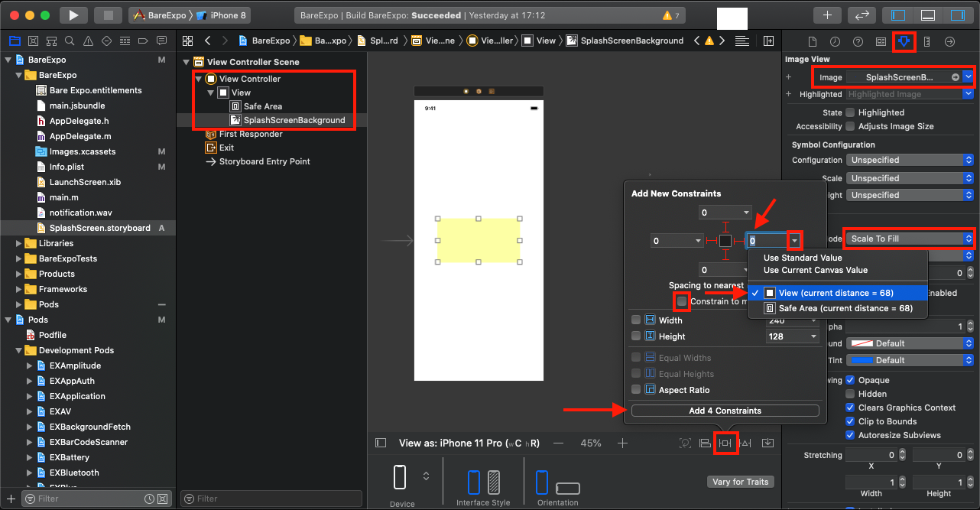Uncheck the Opaque checkbox
The width and height of the screenshot is (980, 510).
(x=850, y=380)
